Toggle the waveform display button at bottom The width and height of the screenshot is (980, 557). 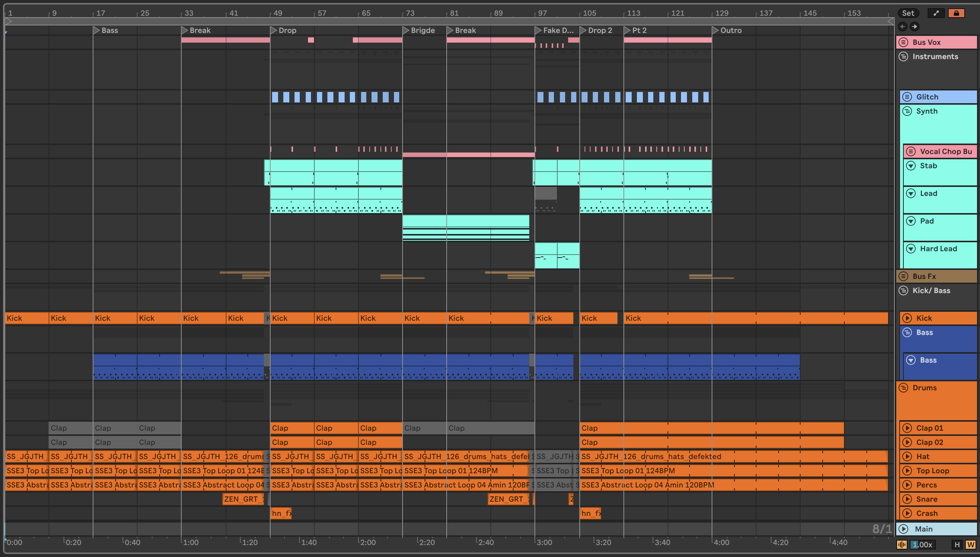902,545
